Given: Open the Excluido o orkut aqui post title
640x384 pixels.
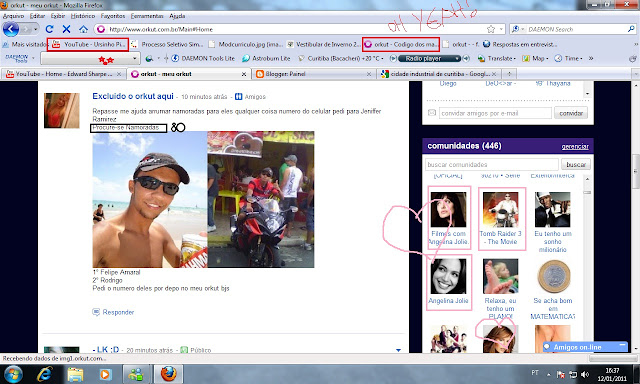Looking at the screenshot, I should point(133,96).
